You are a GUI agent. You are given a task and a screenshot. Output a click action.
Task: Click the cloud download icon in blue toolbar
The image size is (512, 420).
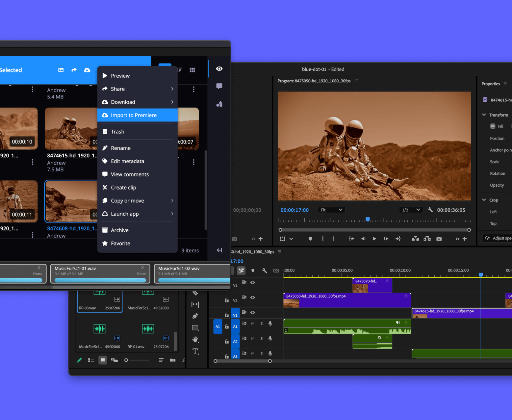87,70
